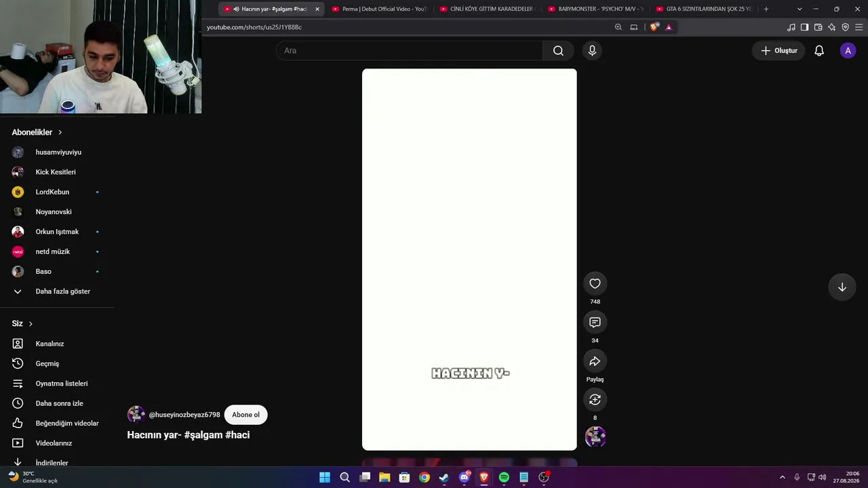Expand the Siz section chevron

coord(31,324)
